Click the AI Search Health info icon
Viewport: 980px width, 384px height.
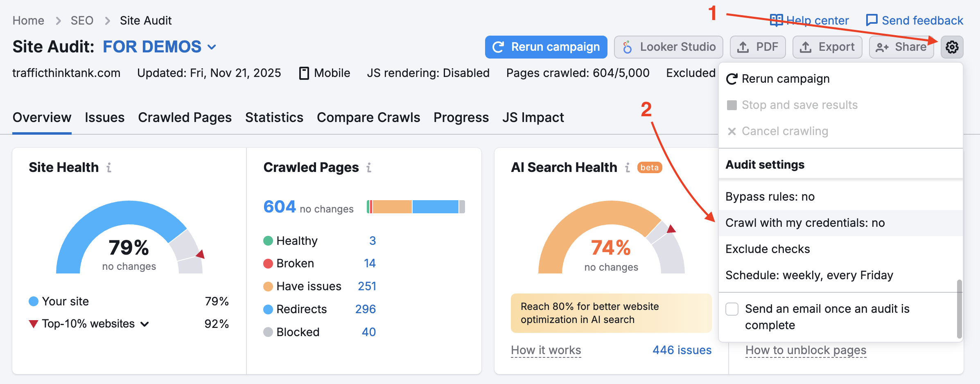628,167
